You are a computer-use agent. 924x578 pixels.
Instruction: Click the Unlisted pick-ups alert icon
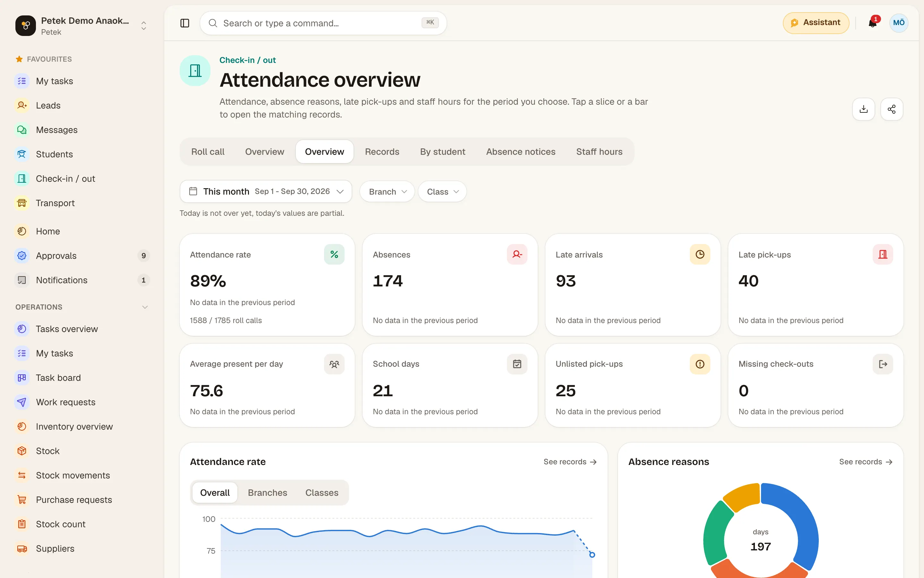click(x=700, y=364)
